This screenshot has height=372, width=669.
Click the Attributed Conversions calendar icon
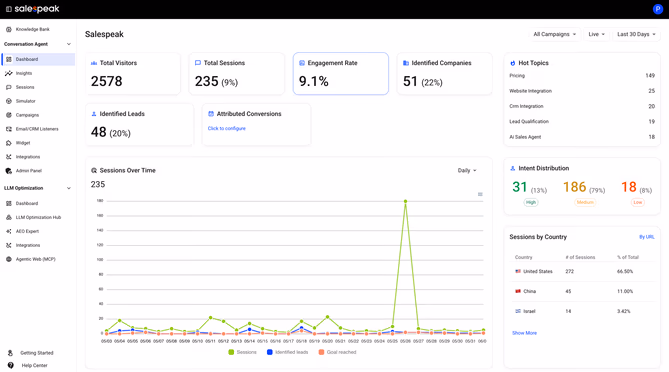[x=211, y=114]
